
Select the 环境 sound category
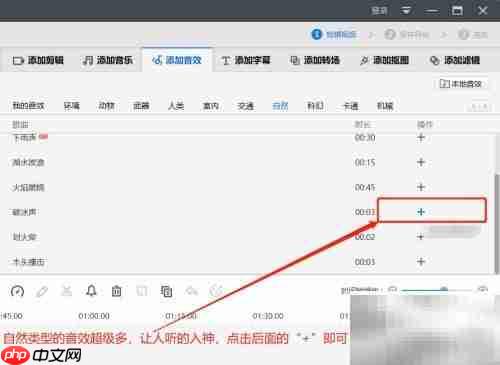[x=72, y=106]
